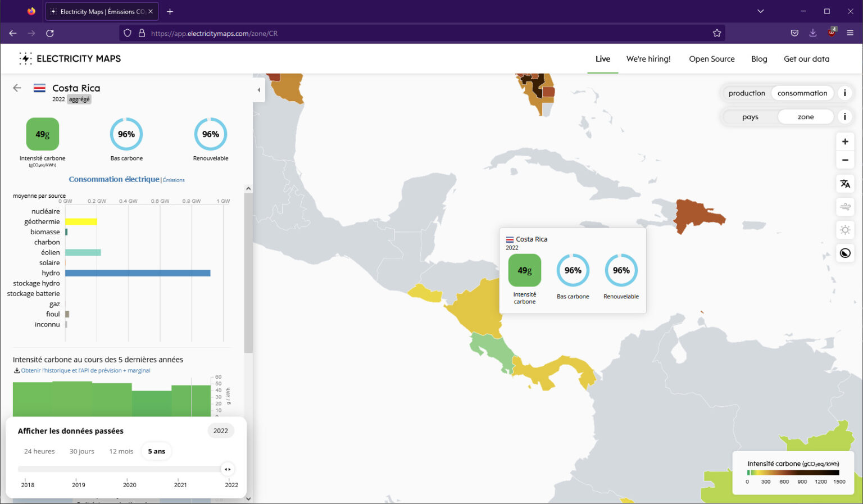Click the map zoom in plus button
This screenshot has height=504, width=863.
point(845,142)
